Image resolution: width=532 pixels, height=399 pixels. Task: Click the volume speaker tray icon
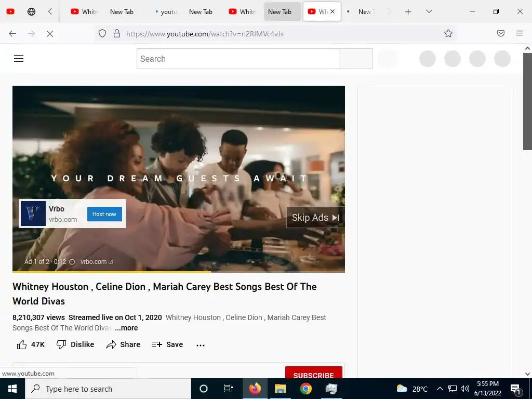tap(465, 389)
